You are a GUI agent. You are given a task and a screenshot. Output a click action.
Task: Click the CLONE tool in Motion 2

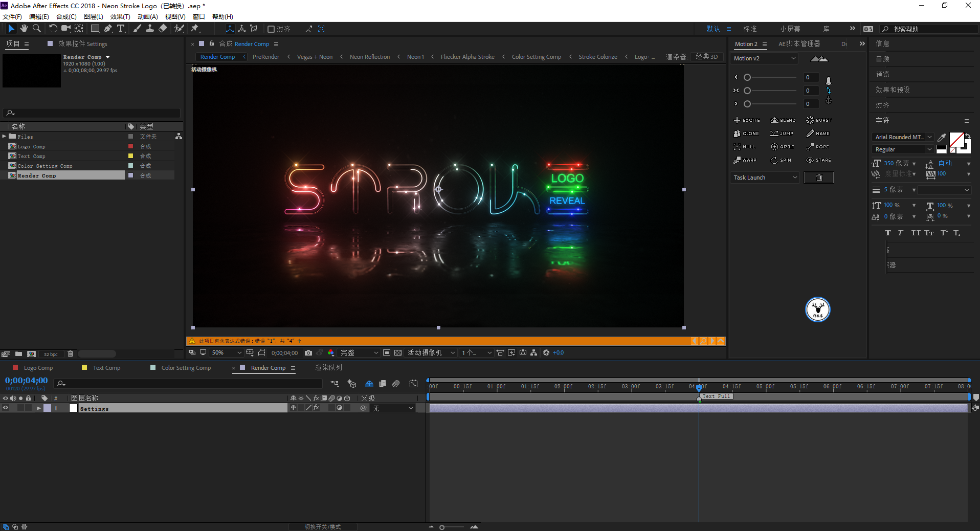coord(747,134)
